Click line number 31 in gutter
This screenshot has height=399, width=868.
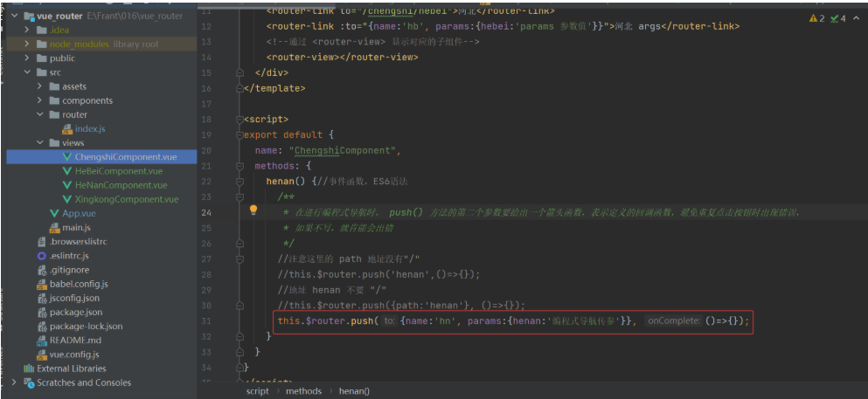pyautogui.click(x=206, y=320)
